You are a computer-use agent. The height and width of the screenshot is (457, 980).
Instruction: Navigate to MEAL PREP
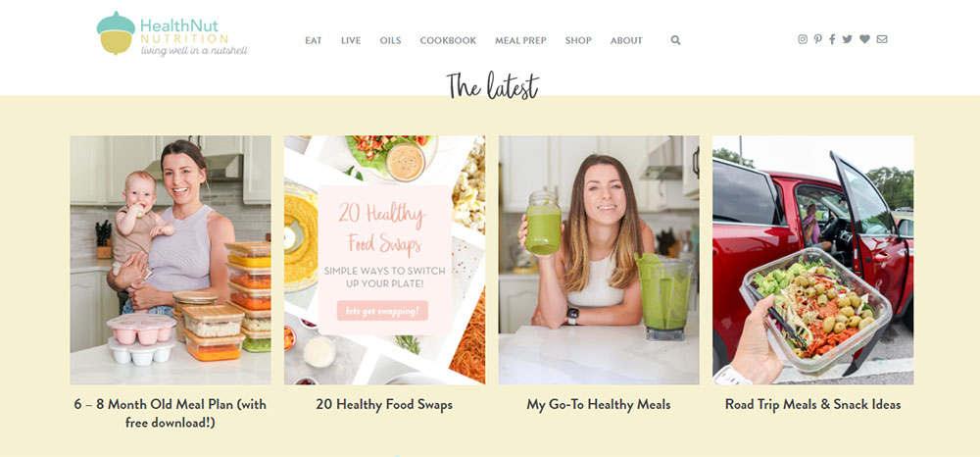tap(520, 40)
